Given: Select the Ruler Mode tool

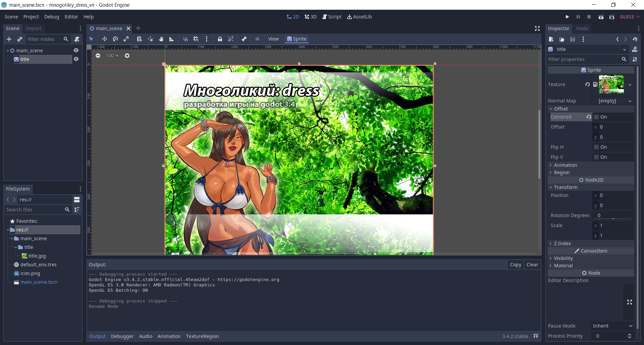Looking at the screenshot, I should 172,39.
